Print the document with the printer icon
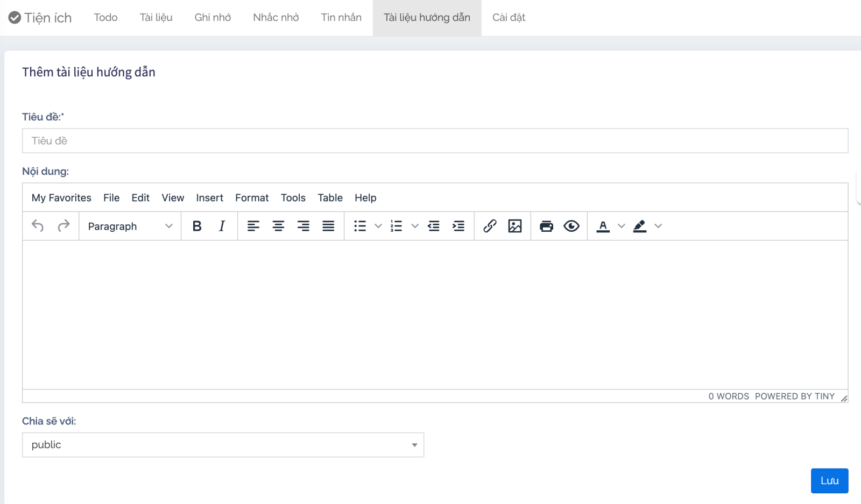Viewport: 861px width, 504px height. tap(546, 226)
